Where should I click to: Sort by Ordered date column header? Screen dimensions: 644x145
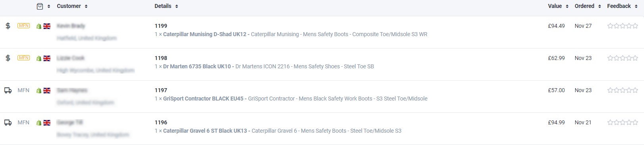588,6
